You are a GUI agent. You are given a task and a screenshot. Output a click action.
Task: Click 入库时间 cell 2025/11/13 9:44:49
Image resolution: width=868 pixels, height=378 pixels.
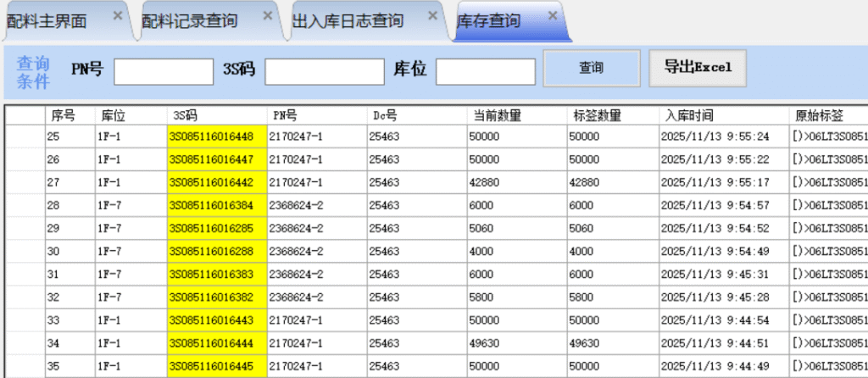[x=726, y=366]
